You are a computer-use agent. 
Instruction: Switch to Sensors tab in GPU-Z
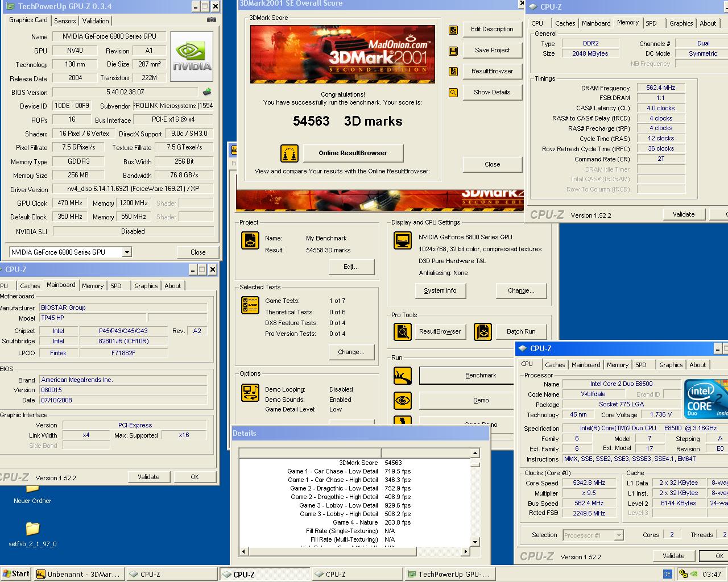click(65, 21)
